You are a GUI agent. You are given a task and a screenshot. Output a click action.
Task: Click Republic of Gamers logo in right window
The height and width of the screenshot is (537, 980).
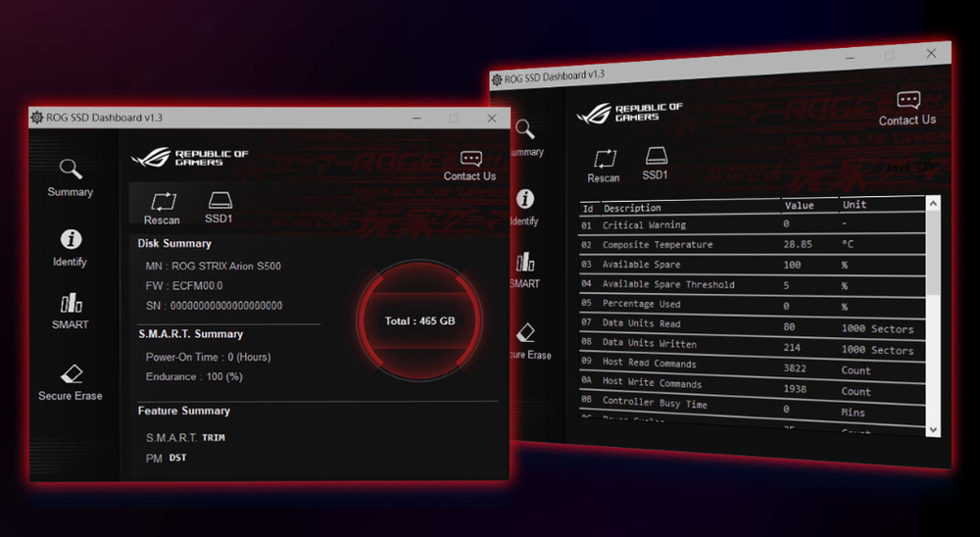pyautogui.click(x=630, y=113)
